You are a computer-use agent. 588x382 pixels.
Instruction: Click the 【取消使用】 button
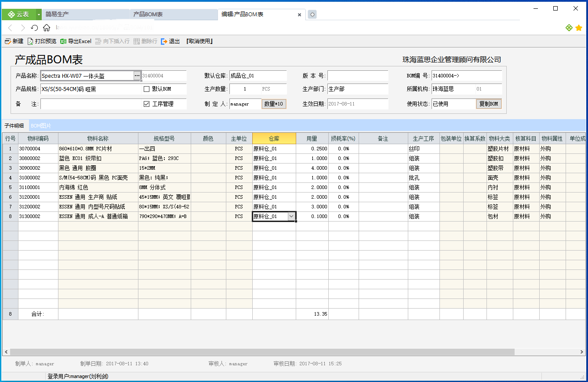(x=200, y=41)
